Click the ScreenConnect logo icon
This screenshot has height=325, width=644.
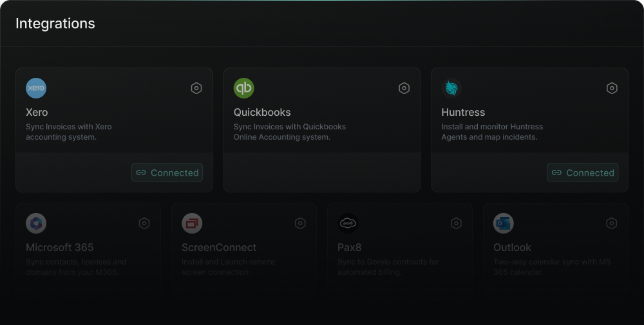[192, 223]
